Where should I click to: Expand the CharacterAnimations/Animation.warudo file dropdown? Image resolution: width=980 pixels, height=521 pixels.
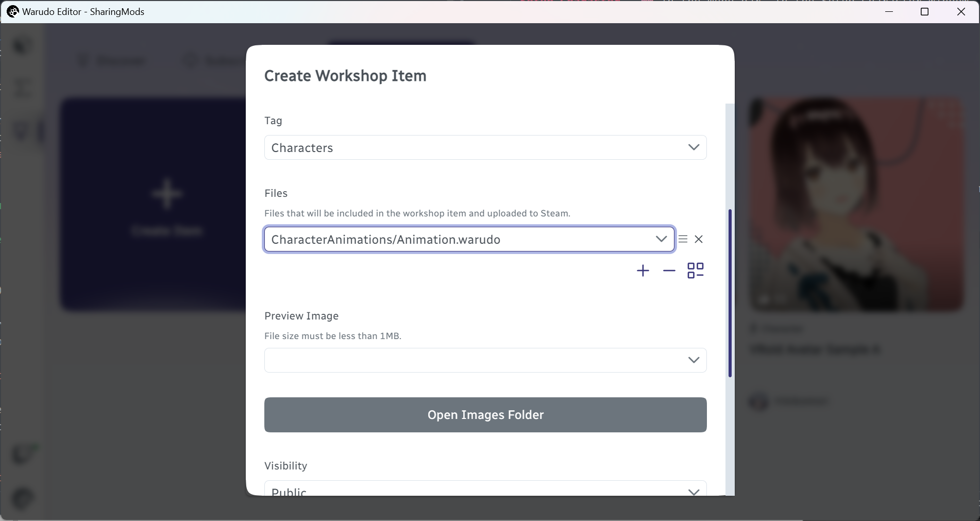click(661, 239)
